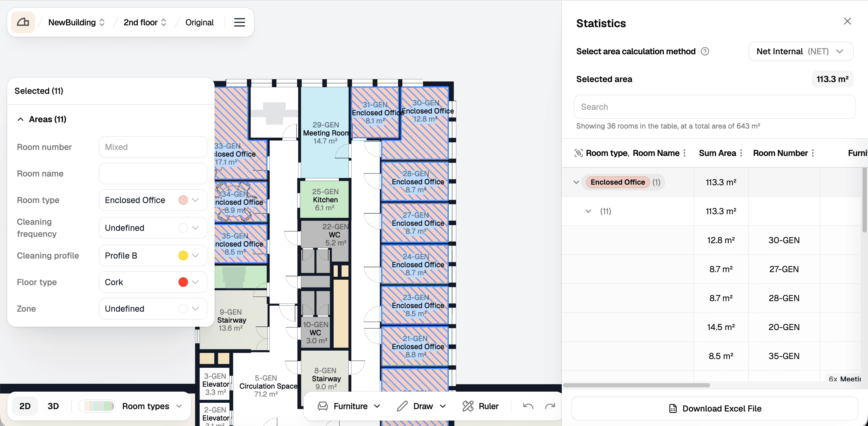This screenshot has width=868, height=426.
Task: Click the red Cork floor color swatch
Action: tap(183, 282)
